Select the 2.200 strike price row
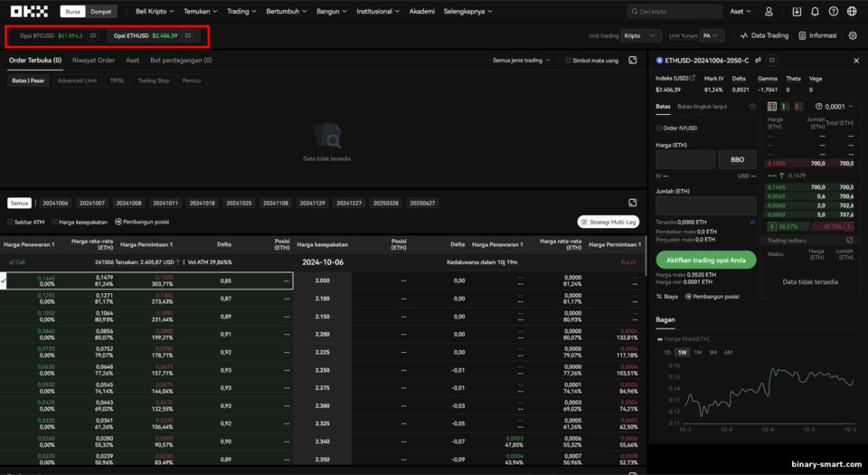868x475 pixels. pyautogui.click(x=323, y=334)
